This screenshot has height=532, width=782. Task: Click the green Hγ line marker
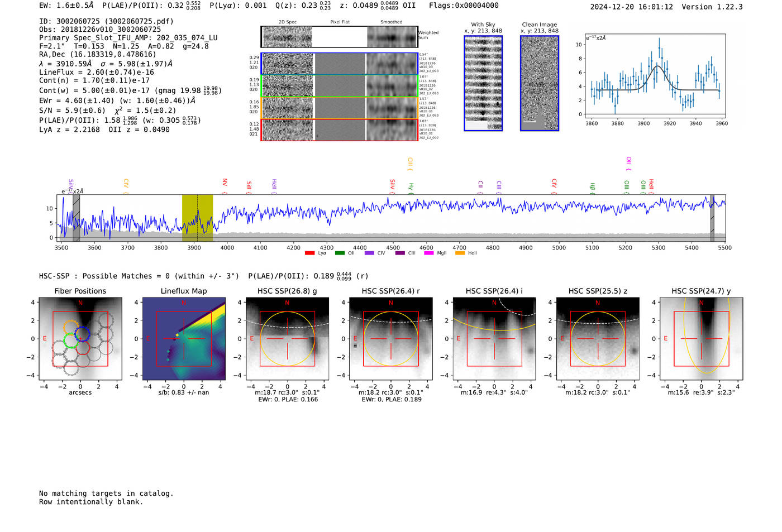tap(411, 189)
